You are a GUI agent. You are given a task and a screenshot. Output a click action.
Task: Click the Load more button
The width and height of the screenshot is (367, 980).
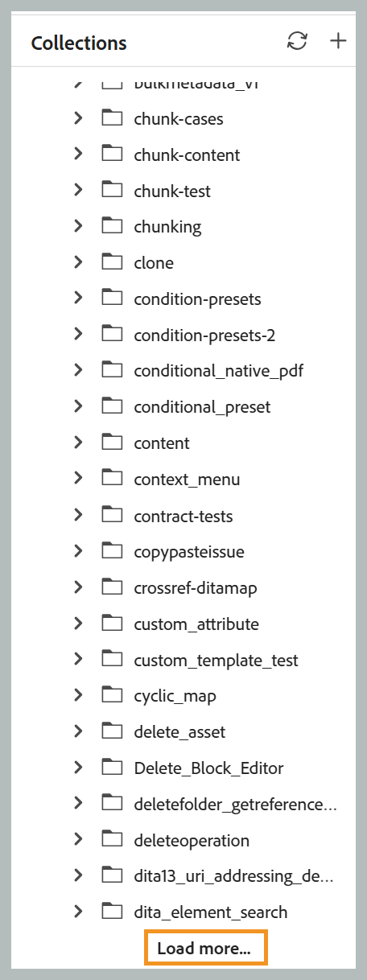point(205,948)
